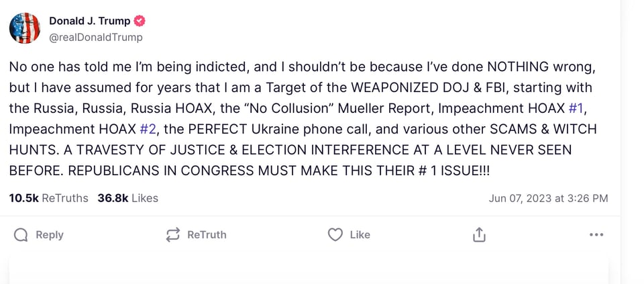The height and width of the screenshot is (284, 644).
Task: Click the Reply speech bubble icon
Action: coord(21,234)
